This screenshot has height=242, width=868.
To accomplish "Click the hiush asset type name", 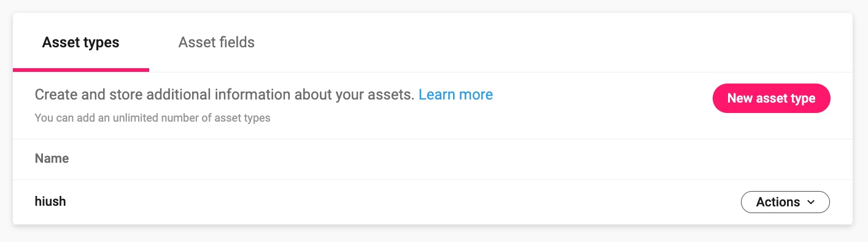I will click(x=50, y=201).
